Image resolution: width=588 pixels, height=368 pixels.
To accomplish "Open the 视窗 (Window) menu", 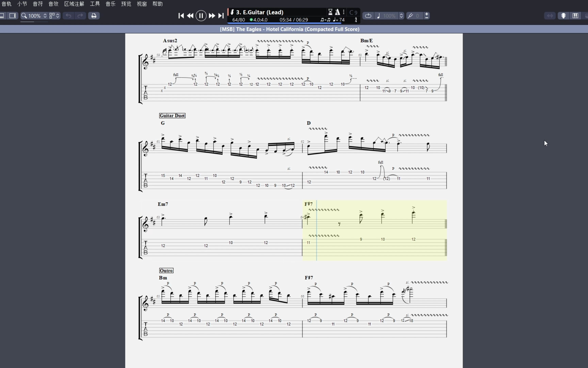I will [142, 4].
